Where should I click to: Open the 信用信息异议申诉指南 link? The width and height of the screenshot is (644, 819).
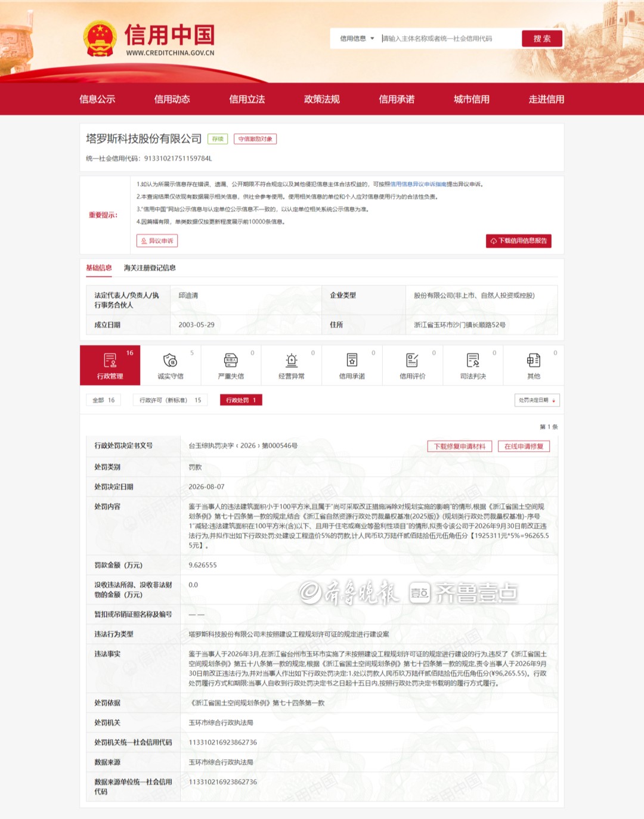point(418,184)
